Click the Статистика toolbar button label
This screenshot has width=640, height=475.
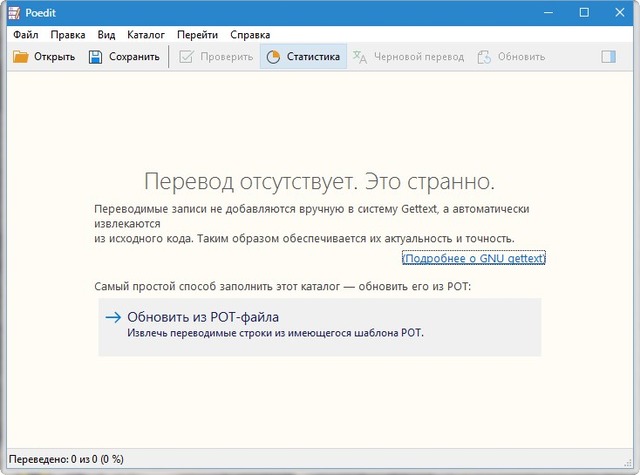tap(313, 57)
